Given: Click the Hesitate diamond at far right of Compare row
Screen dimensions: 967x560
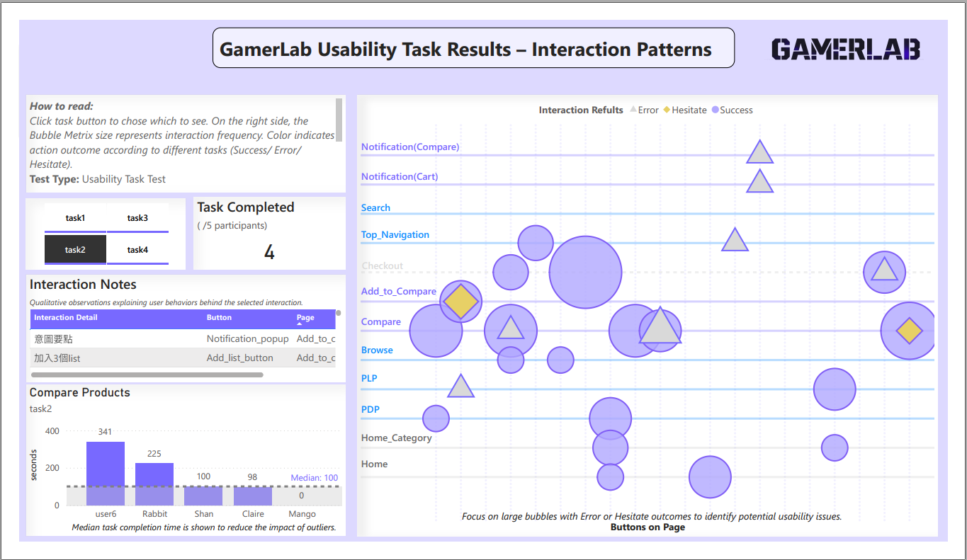Looking at the screenshot, I should (x=909, y=331).
